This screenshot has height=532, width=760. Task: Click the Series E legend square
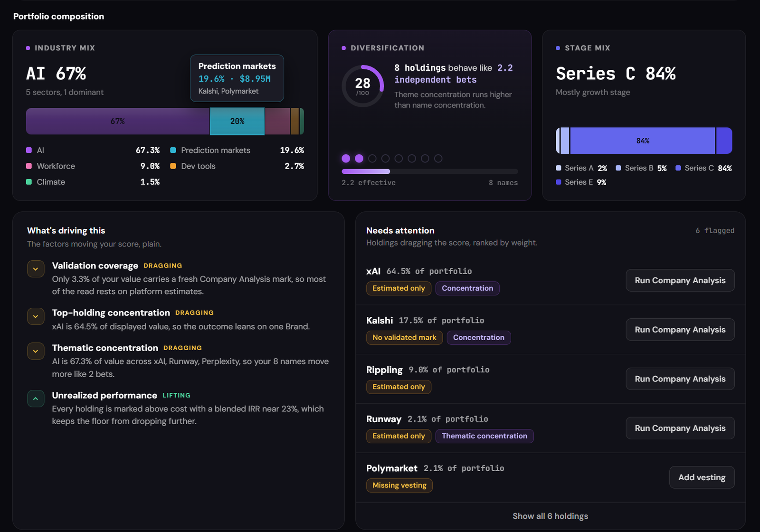tap(559, 182)
